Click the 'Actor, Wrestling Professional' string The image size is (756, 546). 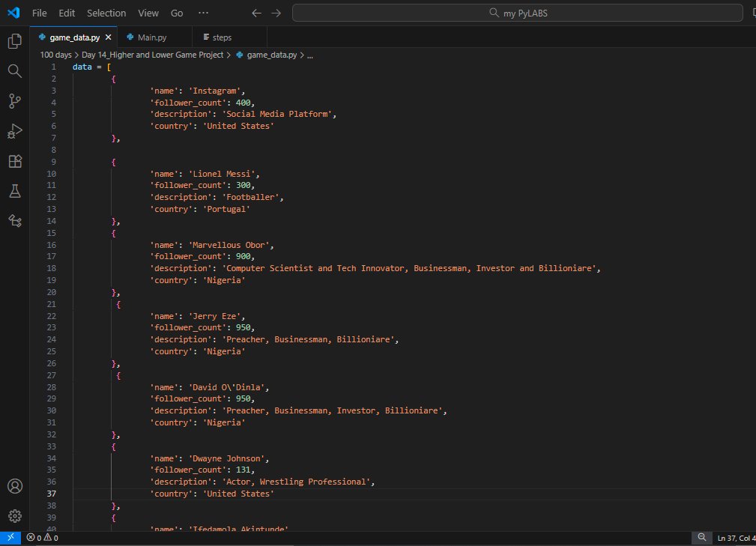click(296, 482)
